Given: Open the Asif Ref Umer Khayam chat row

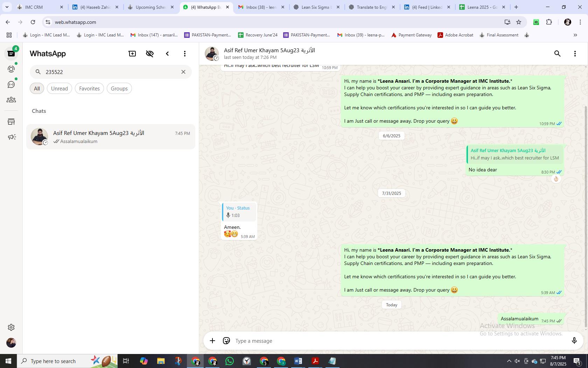Looking at the screenshot, I should pos(111,137).
